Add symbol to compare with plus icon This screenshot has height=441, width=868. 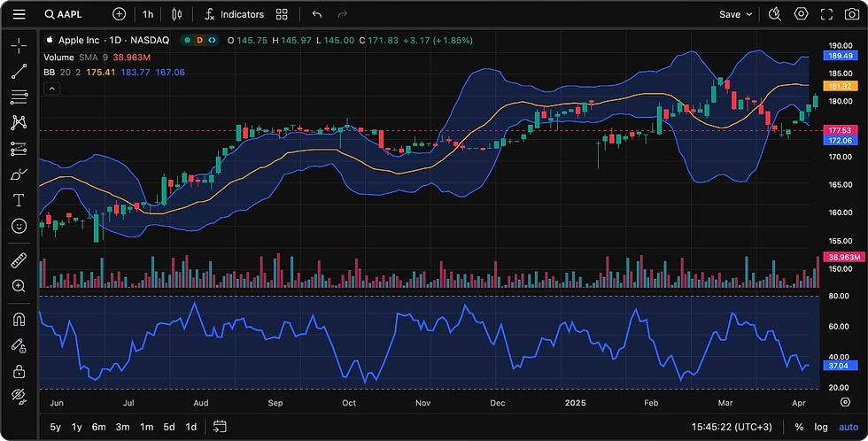coord(119,14)
